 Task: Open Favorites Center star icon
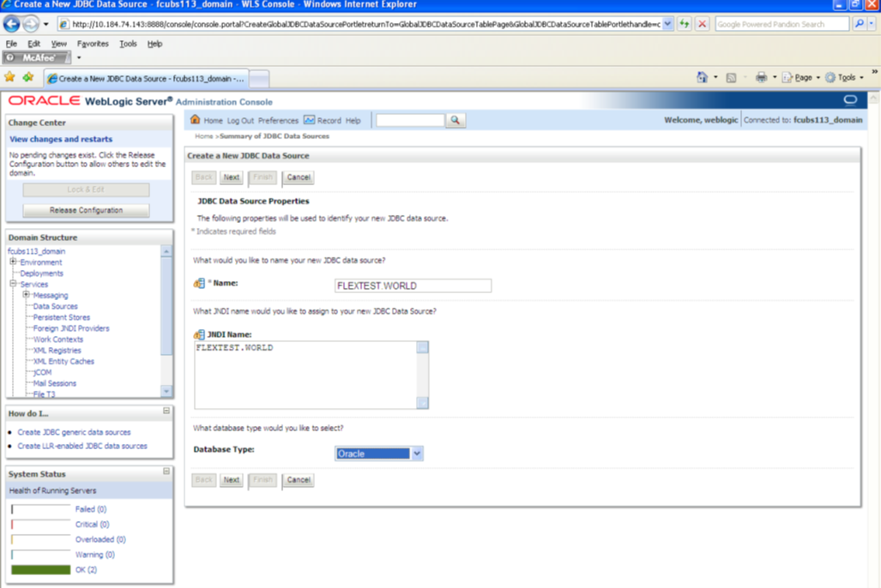[9, 77]
